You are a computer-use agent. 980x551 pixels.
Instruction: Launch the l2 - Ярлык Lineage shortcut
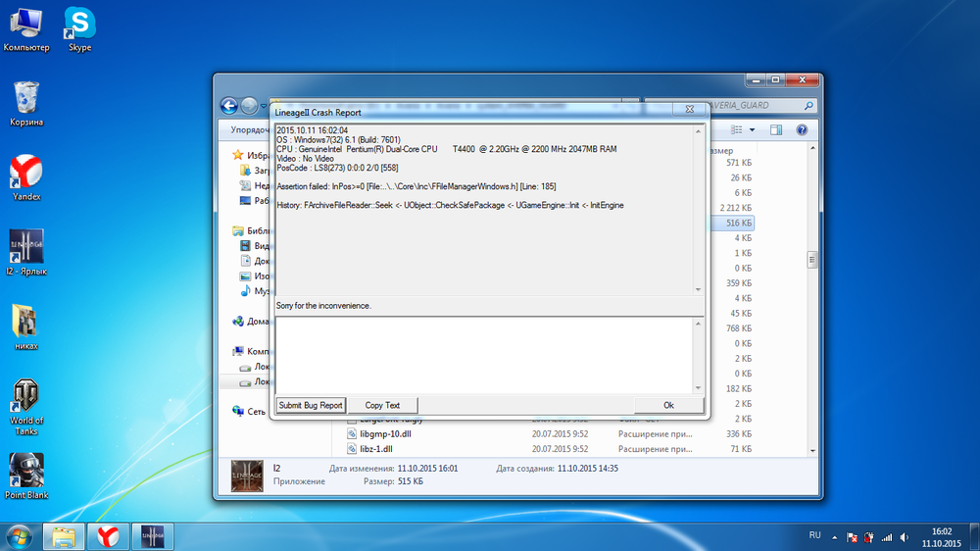click(x=26, y=249)
